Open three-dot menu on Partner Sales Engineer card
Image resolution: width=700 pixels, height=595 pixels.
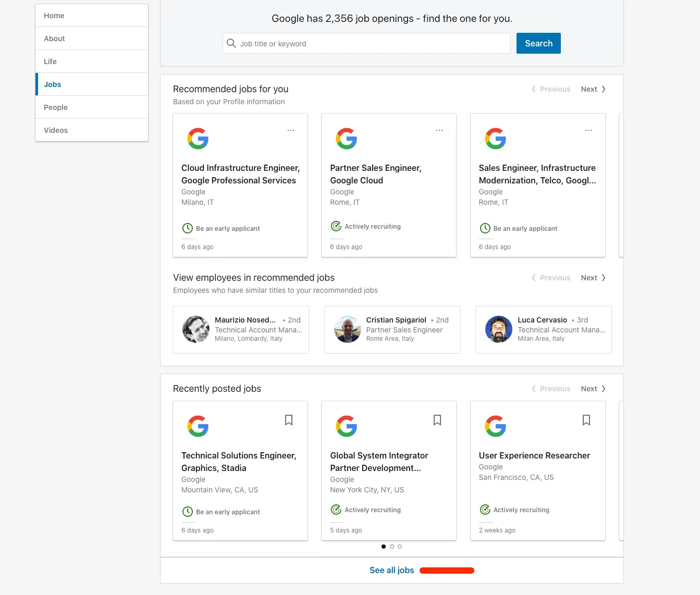click(439, 130)
